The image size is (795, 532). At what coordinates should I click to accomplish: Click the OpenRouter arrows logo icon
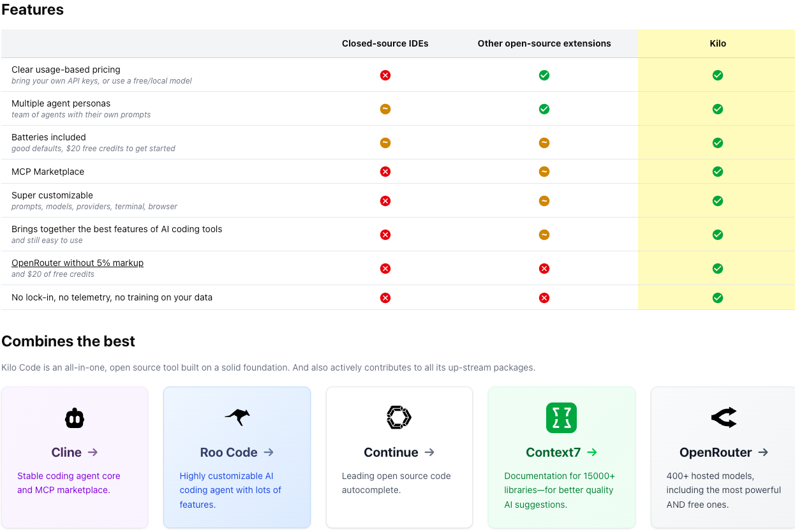724,418
